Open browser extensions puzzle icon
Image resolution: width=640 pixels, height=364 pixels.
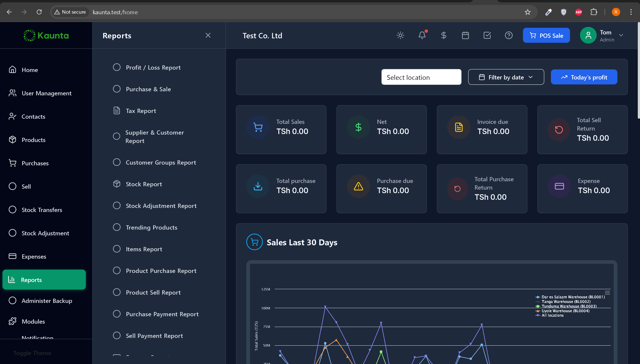point(594,12)
